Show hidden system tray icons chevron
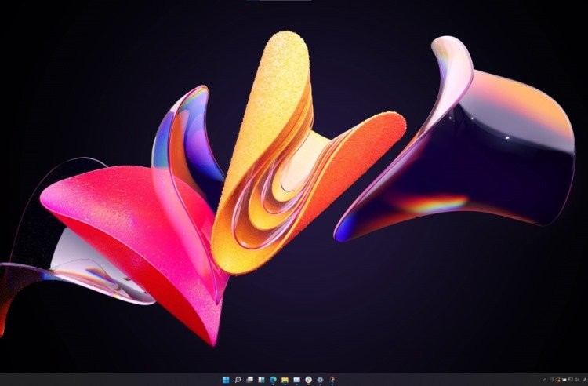Screen dimensions: 588x386 point(545,380)
